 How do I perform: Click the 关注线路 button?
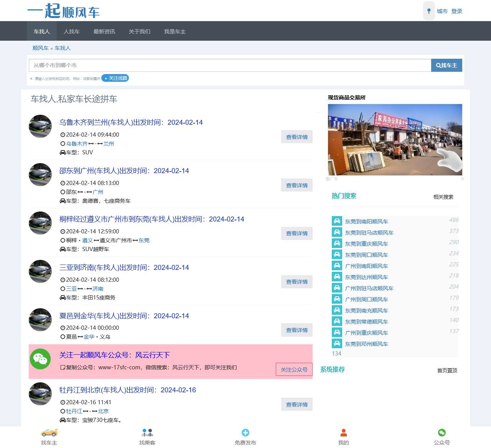(x=115, y=78)
